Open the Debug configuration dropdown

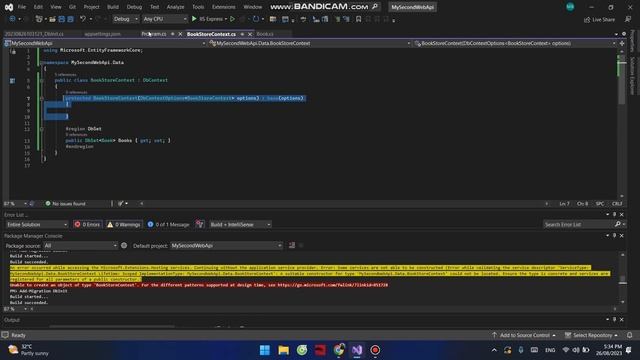click(125, 19)
